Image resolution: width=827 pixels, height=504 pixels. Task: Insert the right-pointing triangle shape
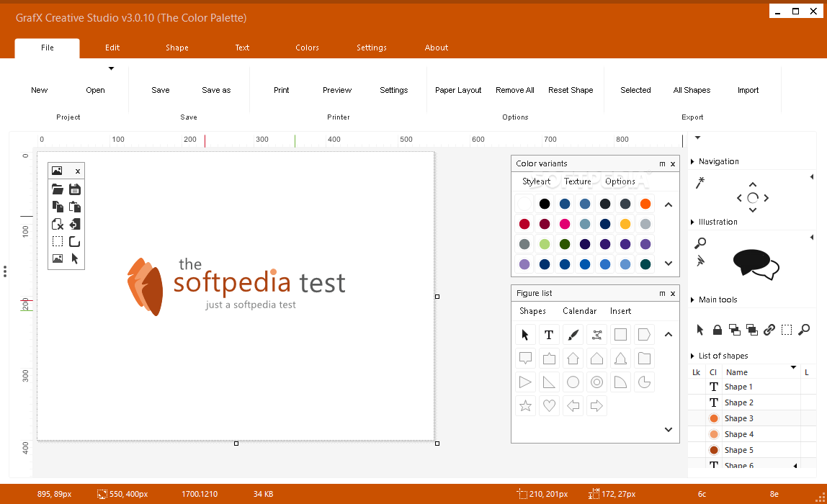pos(525,382)
